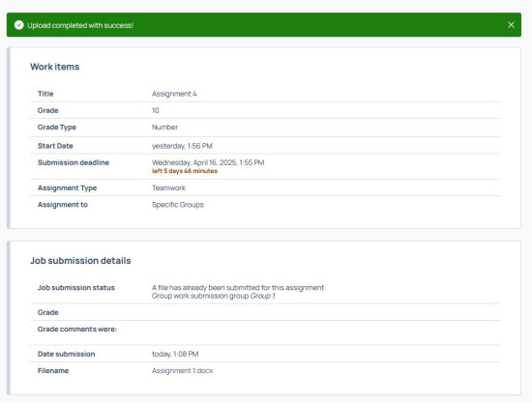Click the Assignment 4 title value
The image size is (532, 403).
174,94
